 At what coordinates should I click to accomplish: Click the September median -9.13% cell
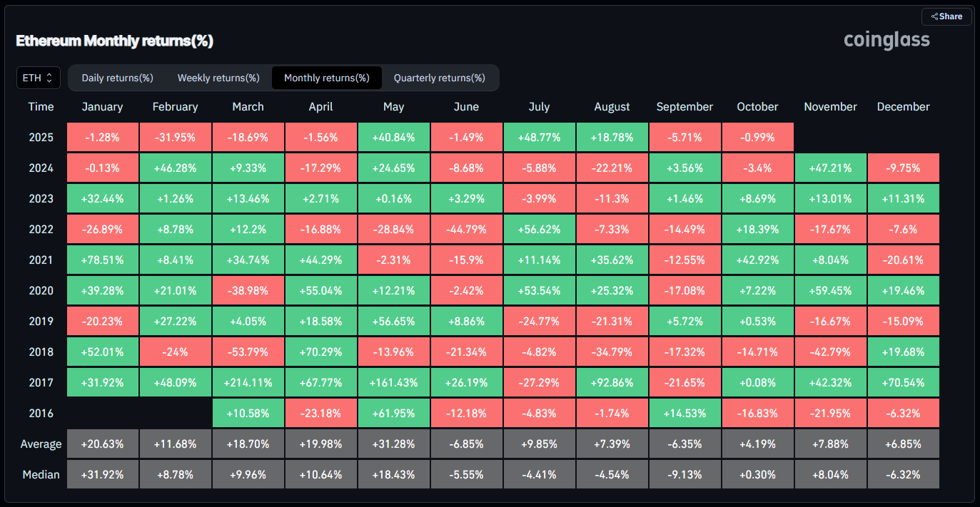click(685, 474)
